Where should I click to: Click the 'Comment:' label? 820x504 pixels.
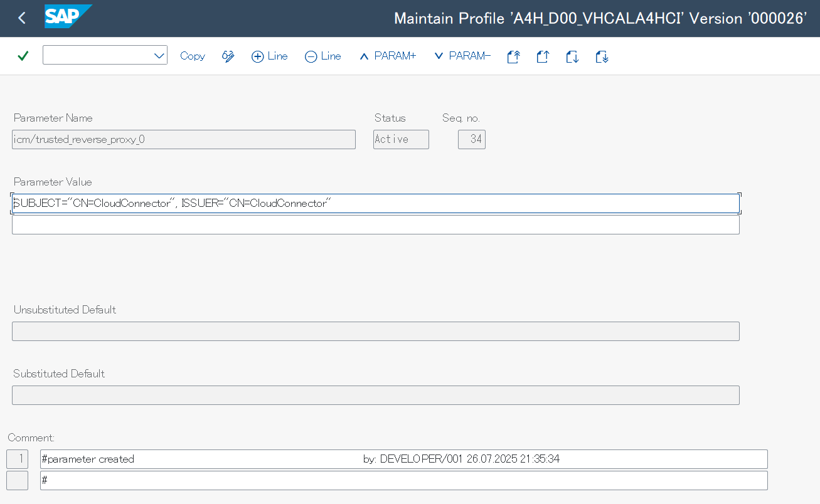coord(31,438)
